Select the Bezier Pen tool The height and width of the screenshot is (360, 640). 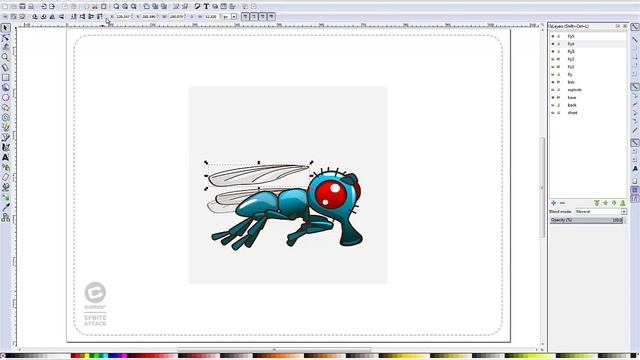pyautogui.click(x=5, y=138)
